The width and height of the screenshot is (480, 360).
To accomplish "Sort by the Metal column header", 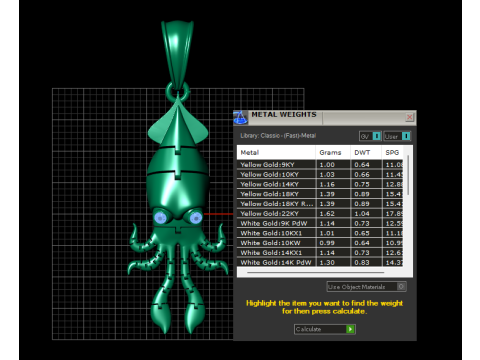I will tap(276, 153).
